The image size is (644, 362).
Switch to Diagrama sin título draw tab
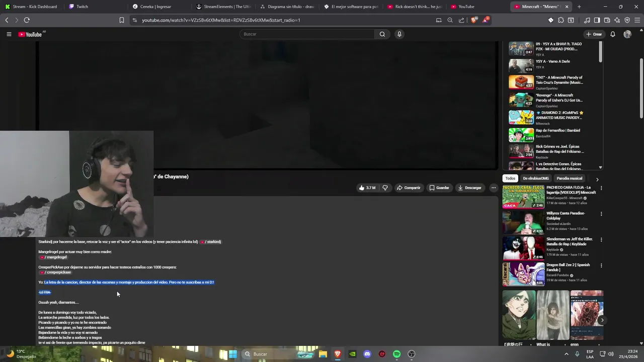(x=287, y=7)
